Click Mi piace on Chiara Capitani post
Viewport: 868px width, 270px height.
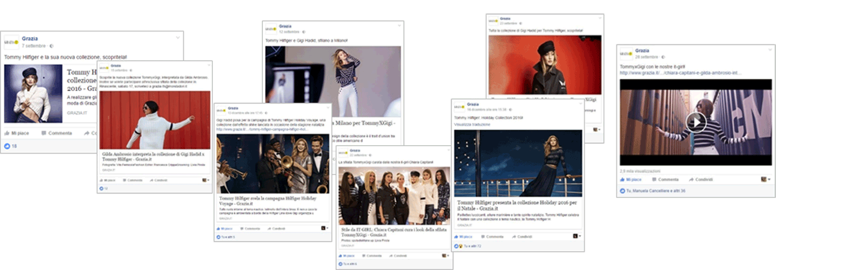coord(346,255)
